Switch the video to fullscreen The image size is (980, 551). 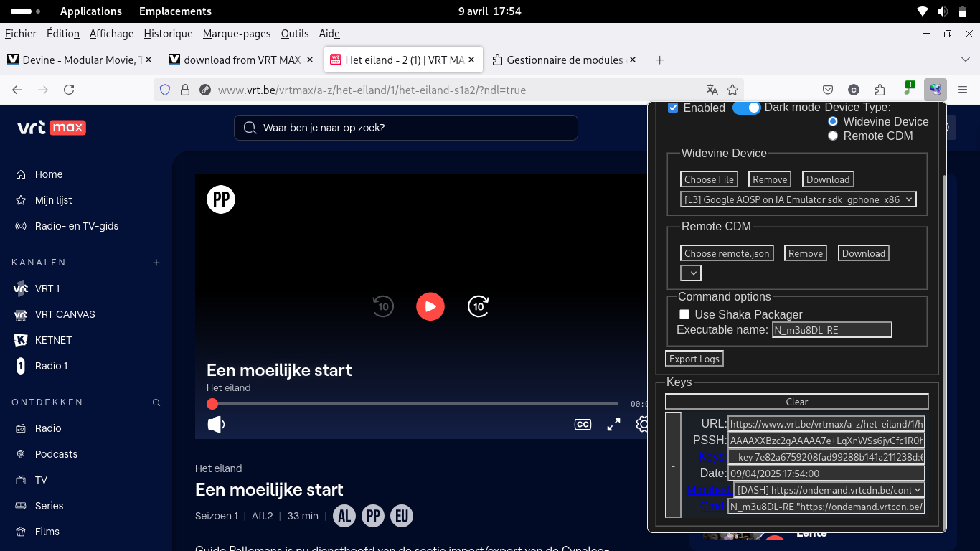click(613, 424)
